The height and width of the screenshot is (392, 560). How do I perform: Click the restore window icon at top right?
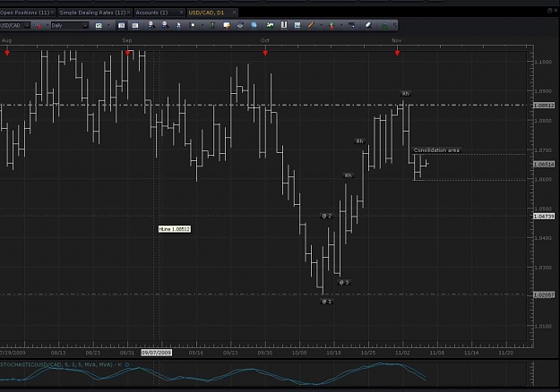coord(549,11)
